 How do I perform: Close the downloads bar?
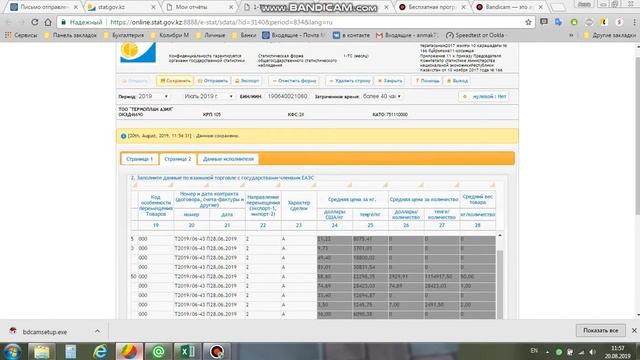pyautogui.click(x=634, y=331)
